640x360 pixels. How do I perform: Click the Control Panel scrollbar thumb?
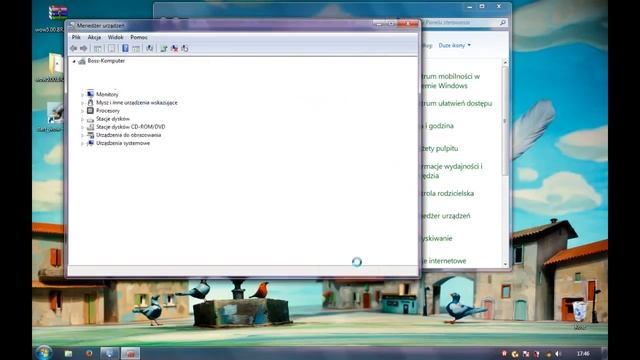(505, 121)
